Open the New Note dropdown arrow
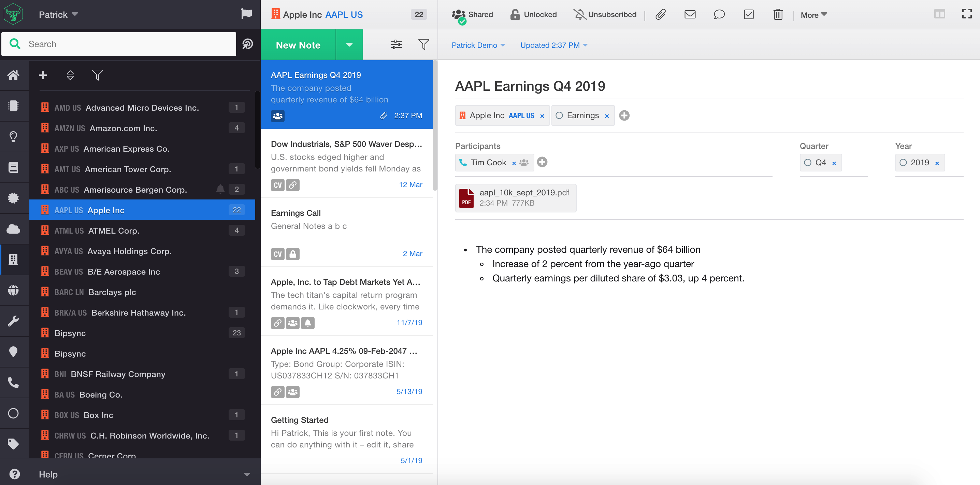This screenshot has height=485, width=980. click(349, 45)
